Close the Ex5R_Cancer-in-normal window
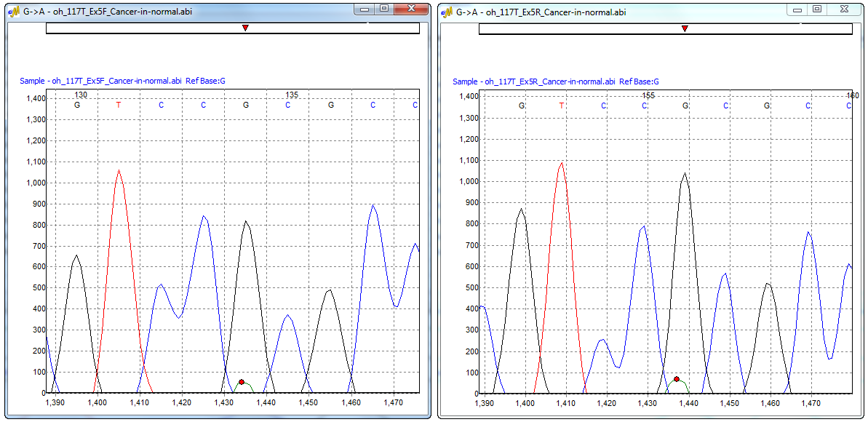Viewport: 868px width, 422px height. click(844, 9)
